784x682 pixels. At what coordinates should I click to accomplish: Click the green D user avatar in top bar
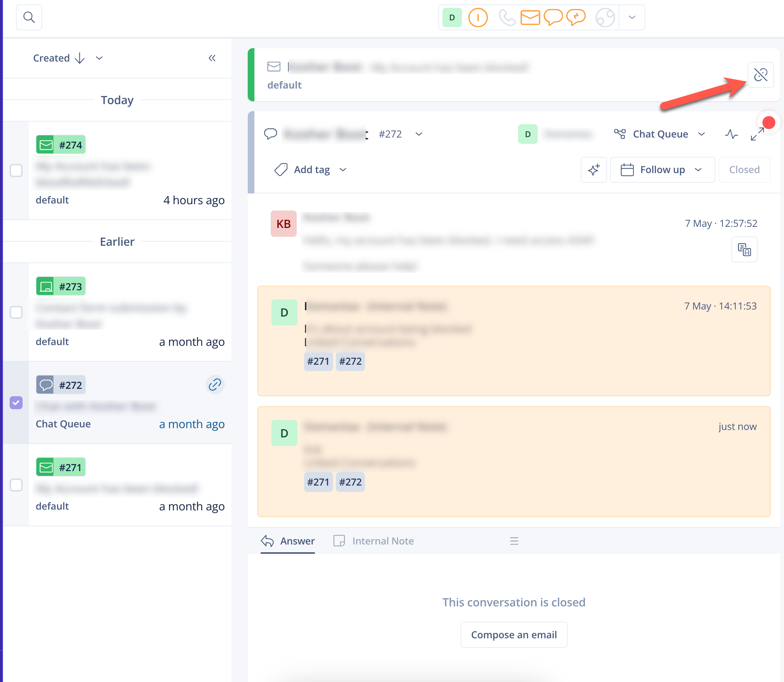452,17
